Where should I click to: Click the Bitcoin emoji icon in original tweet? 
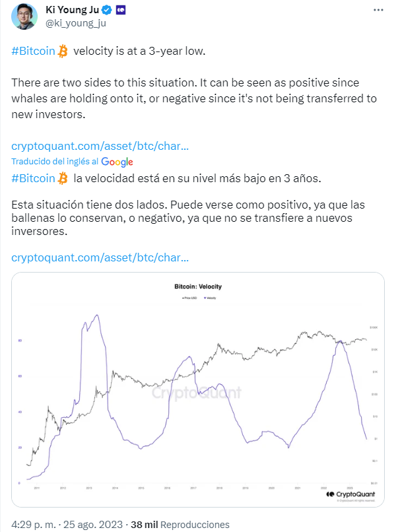coord(63,51)
